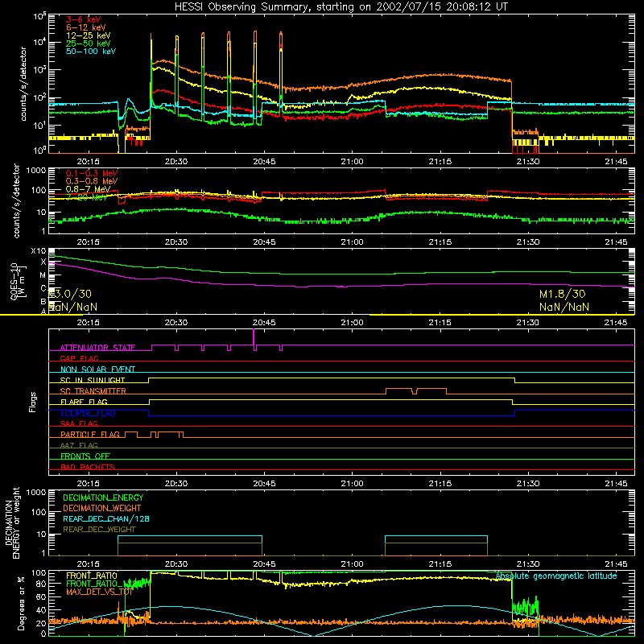The width and height of the screenshot is (644, 644).
Task: Click the PARTICLE_FLAG label
Action: (90, 434)
